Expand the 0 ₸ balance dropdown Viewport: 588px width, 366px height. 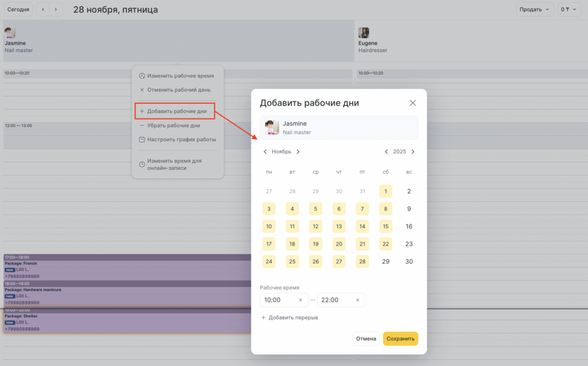[x=568, y=10]
